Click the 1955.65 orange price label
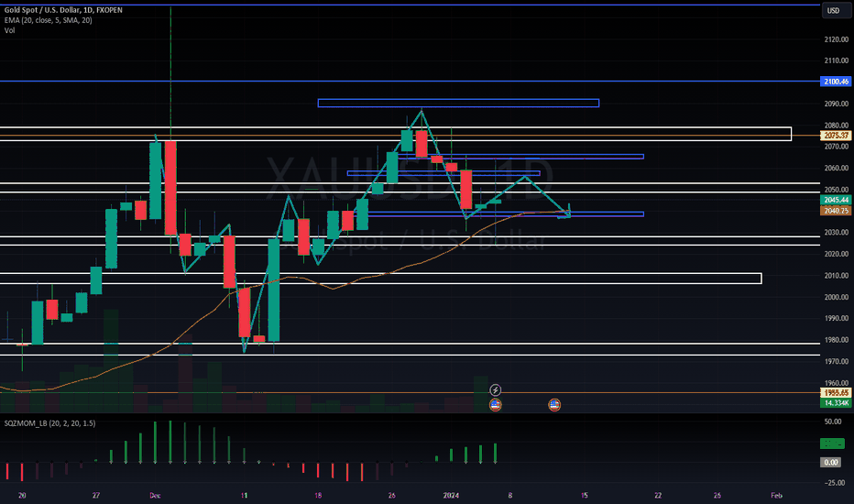Viewport: 854px width, 504px height. (836, 393)
